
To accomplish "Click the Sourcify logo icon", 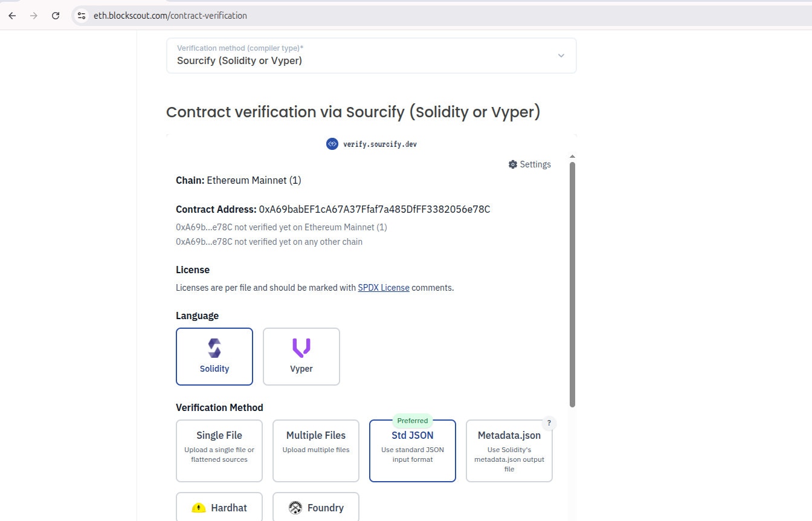I will pyautogui.click(x=332, y=144).
